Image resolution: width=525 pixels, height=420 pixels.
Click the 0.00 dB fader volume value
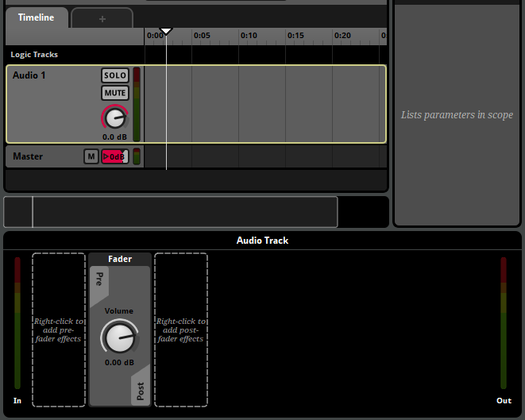coord(119,363)
